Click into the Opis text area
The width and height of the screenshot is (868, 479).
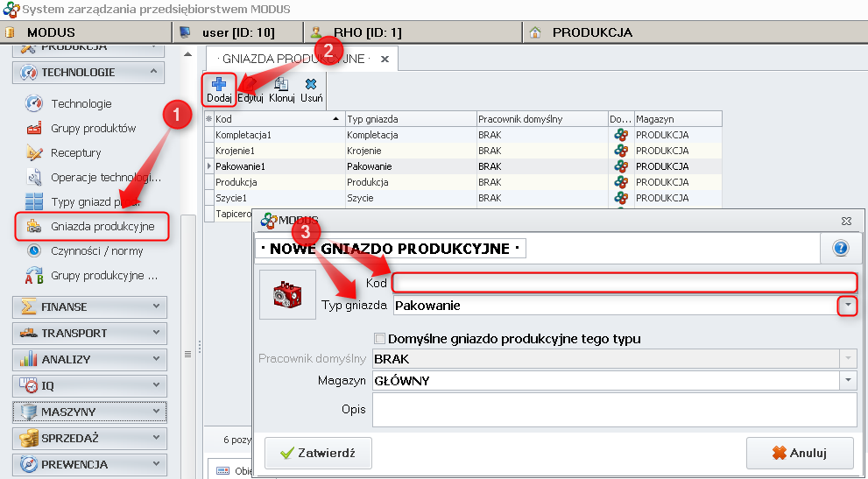tap(615, 410)
